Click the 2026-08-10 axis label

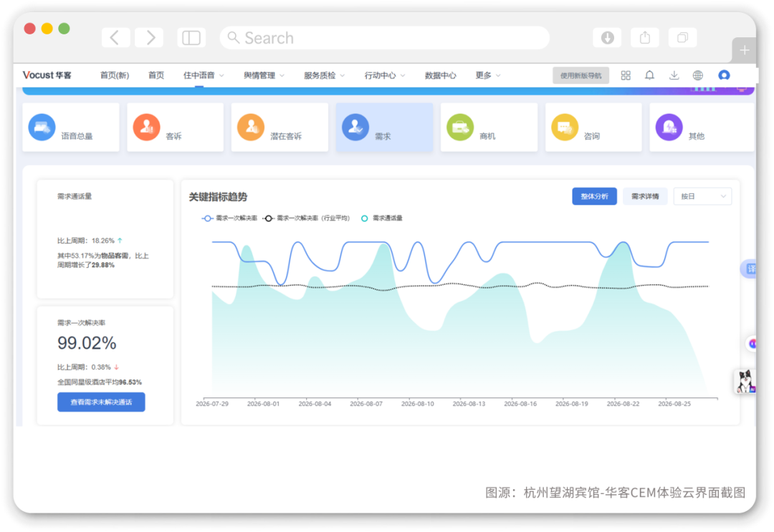click(418, 403)
